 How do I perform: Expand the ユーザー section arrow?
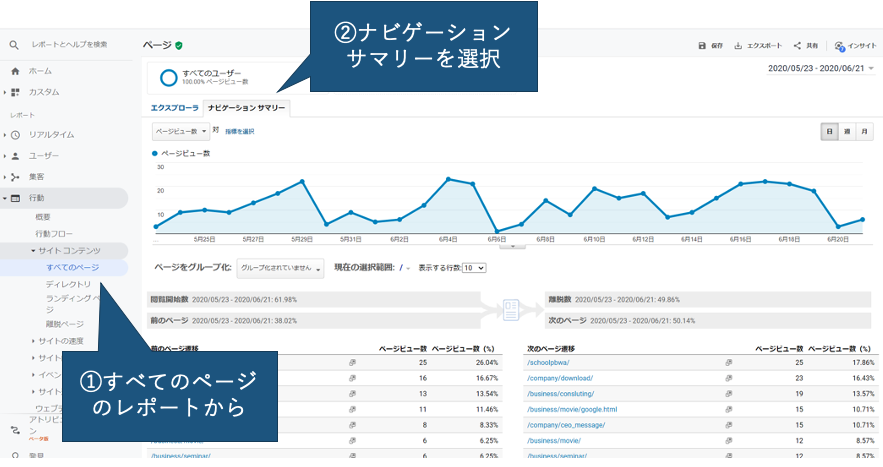pos(5,156)
